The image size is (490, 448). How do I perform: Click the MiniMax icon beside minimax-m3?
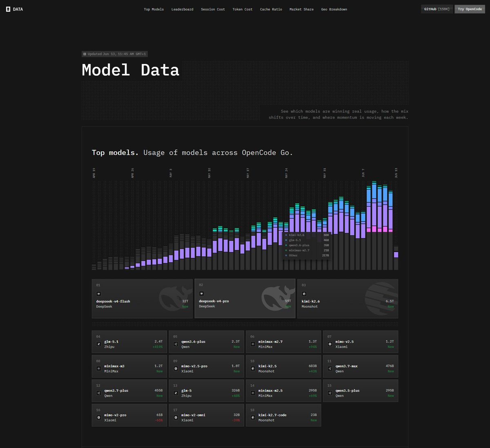[x=98, y=368]
